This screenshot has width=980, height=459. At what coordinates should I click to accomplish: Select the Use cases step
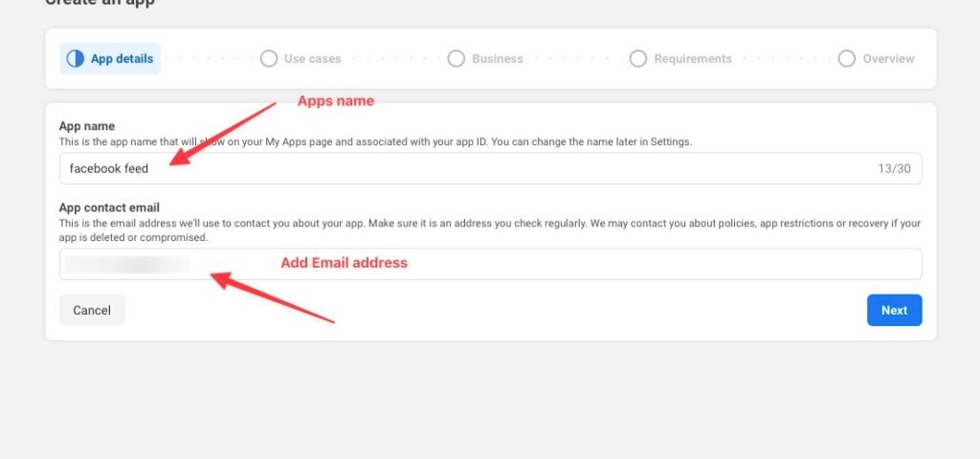click(x=301, y=58)
